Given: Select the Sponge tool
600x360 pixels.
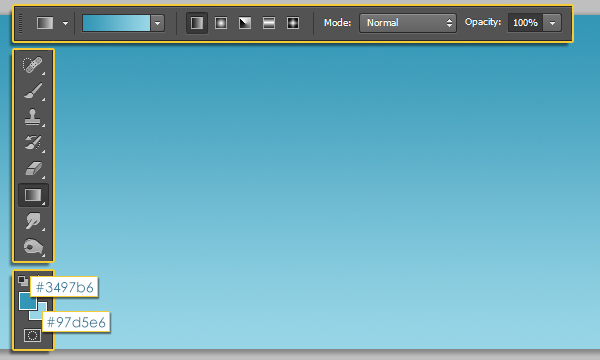Looking at the screenshot, I should (33, 247).
